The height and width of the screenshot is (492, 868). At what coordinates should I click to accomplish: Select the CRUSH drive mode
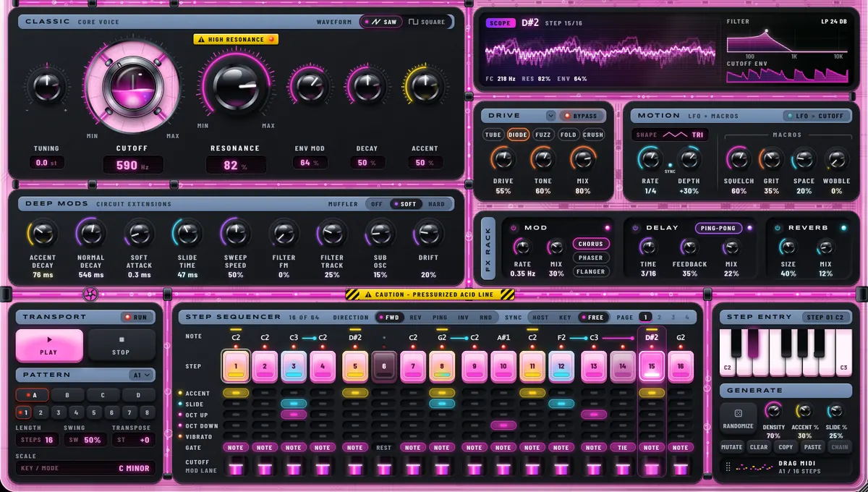(x=593, y=135)
